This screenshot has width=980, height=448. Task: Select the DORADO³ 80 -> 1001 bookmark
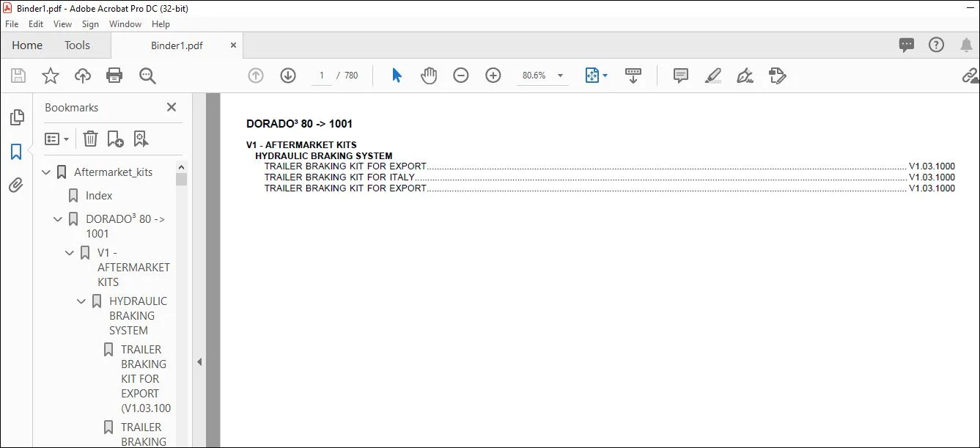pos(125,227)
